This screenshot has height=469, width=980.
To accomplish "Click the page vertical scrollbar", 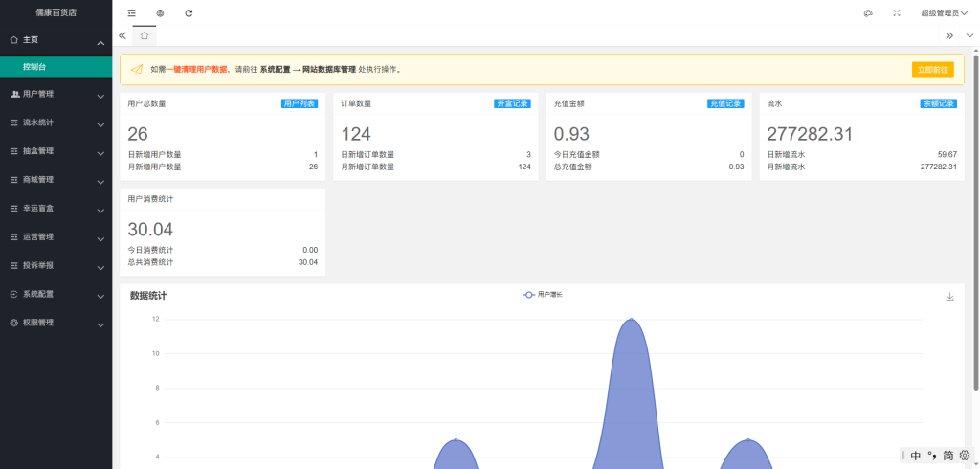I will (975, 222).
